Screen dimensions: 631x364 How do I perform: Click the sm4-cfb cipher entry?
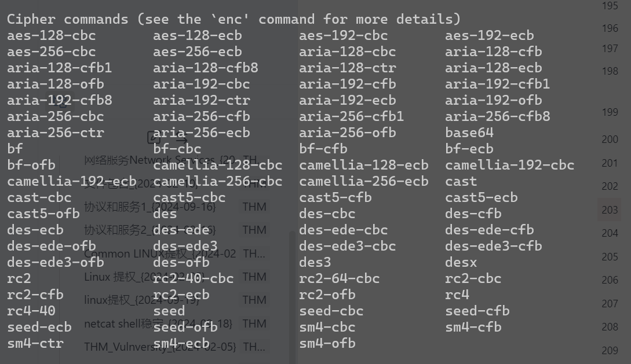[473, 327]
